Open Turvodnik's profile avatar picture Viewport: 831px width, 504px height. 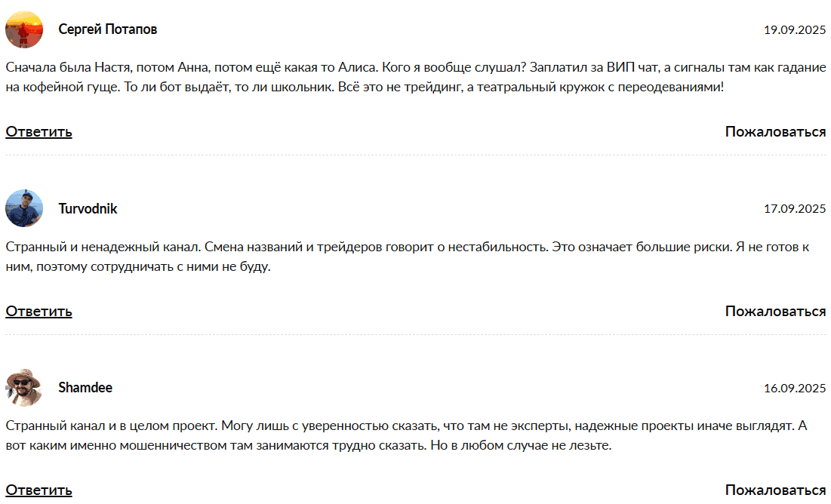coord(24,208)
